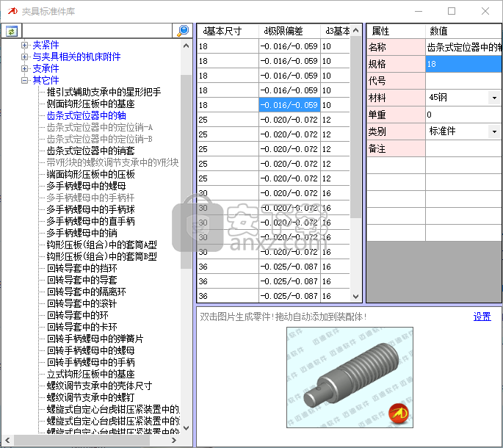
Task: Select 回转手柄螺母中的手柄 tree item
Action: point(90,362)
